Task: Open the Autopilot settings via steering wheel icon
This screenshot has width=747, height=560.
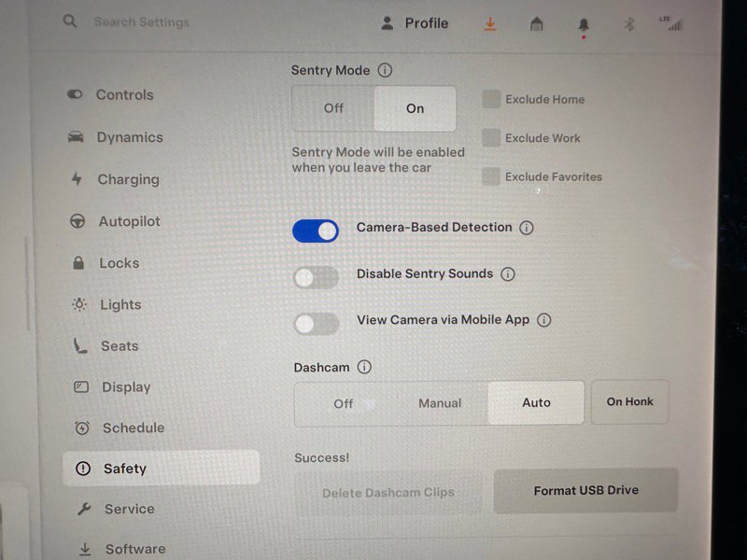Action: [x=76, y=221]
